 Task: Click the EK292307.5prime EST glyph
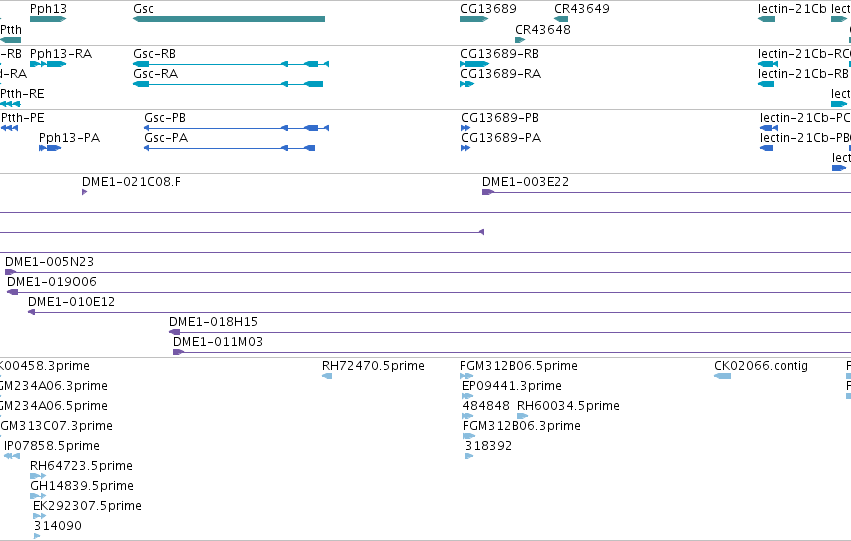pos(39,517)
